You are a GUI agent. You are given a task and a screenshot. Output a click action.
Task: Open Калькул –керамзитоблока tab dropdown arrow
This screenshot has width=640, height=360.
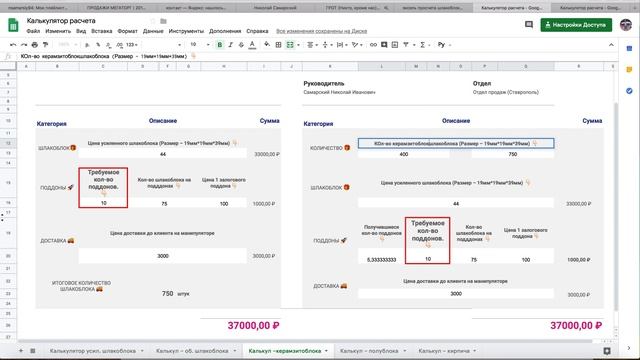326,351
